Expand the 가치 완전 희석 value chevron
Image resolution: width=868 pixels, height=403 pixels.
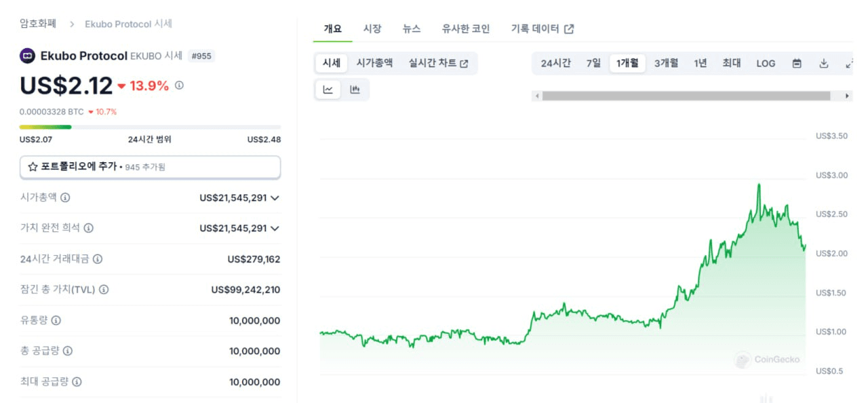click(275, 229)
